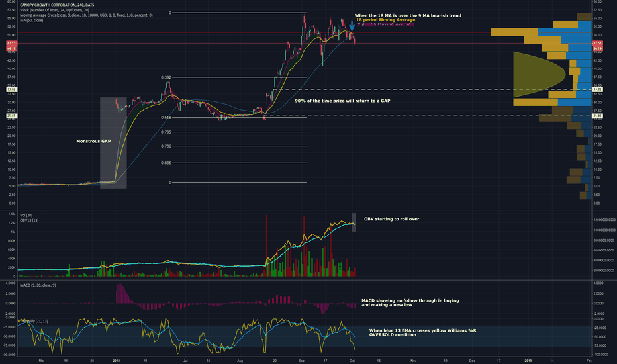Click the 6000000.0000 value on the OBV axis
The image size is (617, 364).
(604, 250)
